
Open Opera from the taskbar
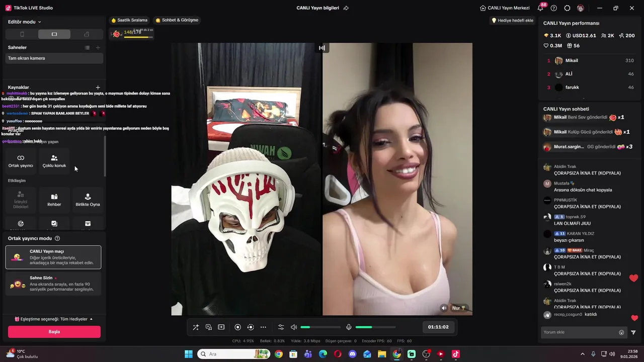338,354
